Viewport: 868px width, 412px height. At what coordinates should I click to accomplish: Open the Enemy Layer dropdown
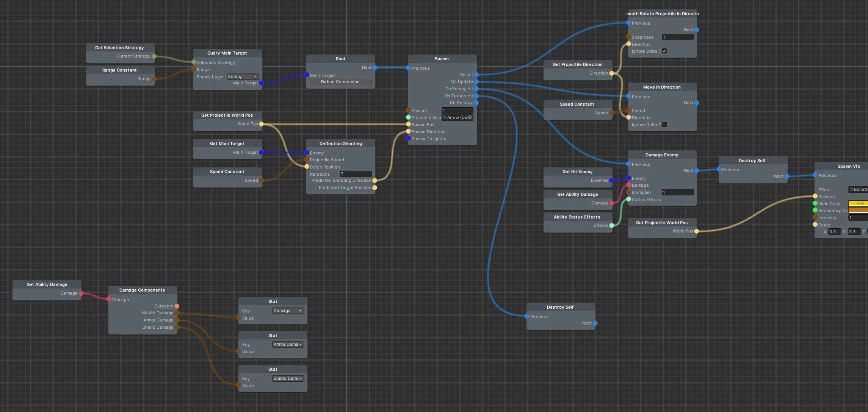(243, 77)
